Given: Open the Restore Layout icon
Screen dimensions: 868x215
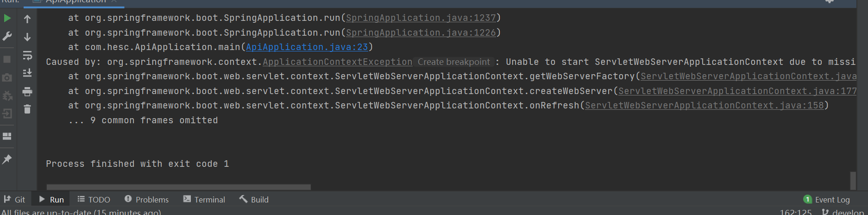Looking at the screenshot, I should 7,136.
